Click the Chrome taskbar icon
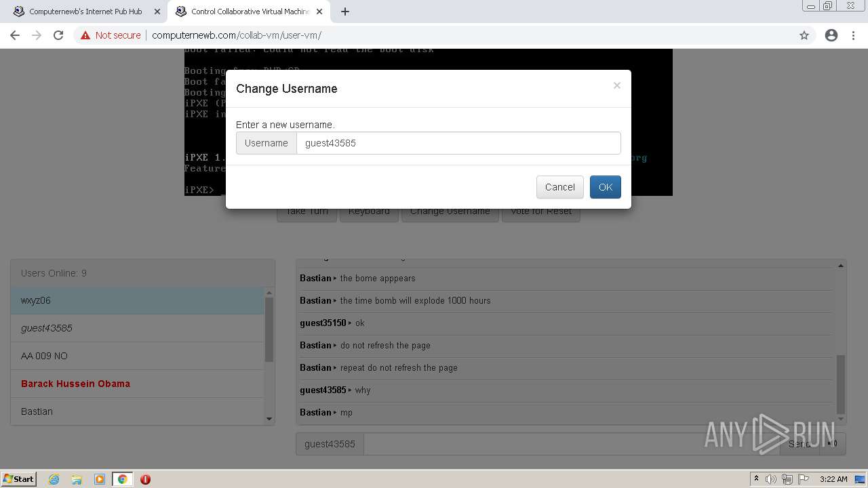 click(122, 479)
